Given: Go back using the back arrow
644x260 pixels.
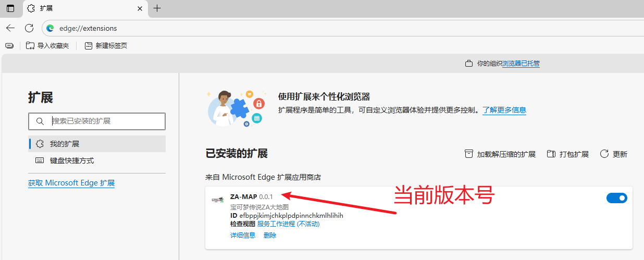Looking at the screenshot, I should point(10,28).
